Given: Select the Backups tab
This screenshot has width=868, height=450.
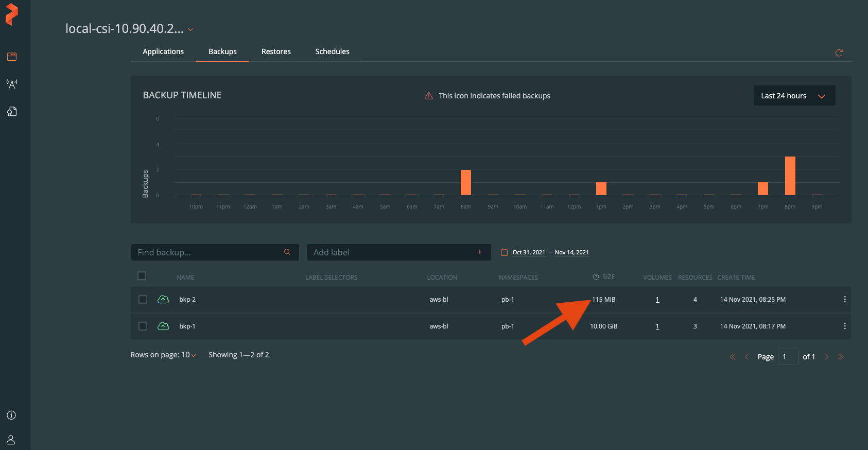Looking at the screenshot, I should (222, 51).
